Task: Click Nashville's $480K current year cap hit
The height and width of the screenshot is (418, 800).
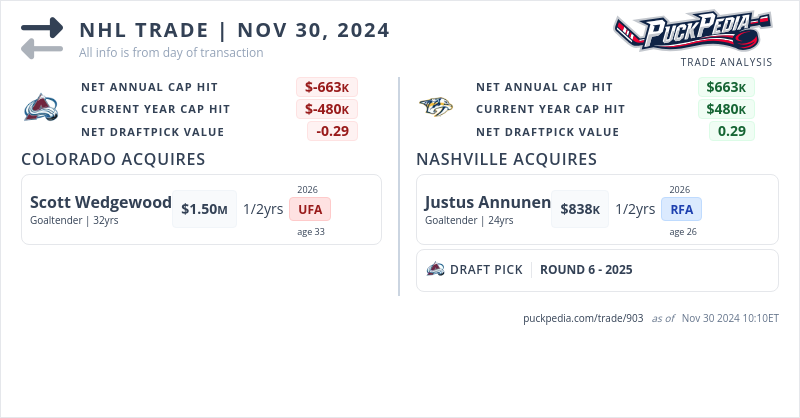Action: [727, 109]
